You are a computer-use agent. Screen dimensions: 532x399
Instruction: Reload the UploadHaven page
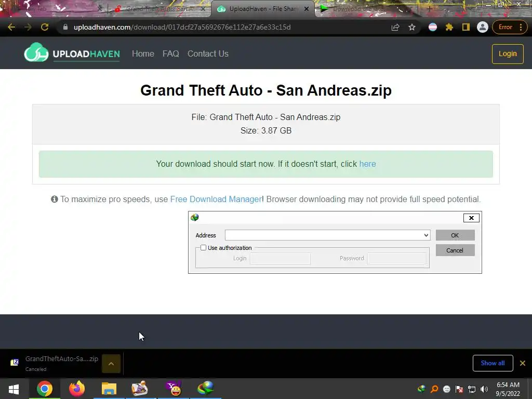[45, 27]
